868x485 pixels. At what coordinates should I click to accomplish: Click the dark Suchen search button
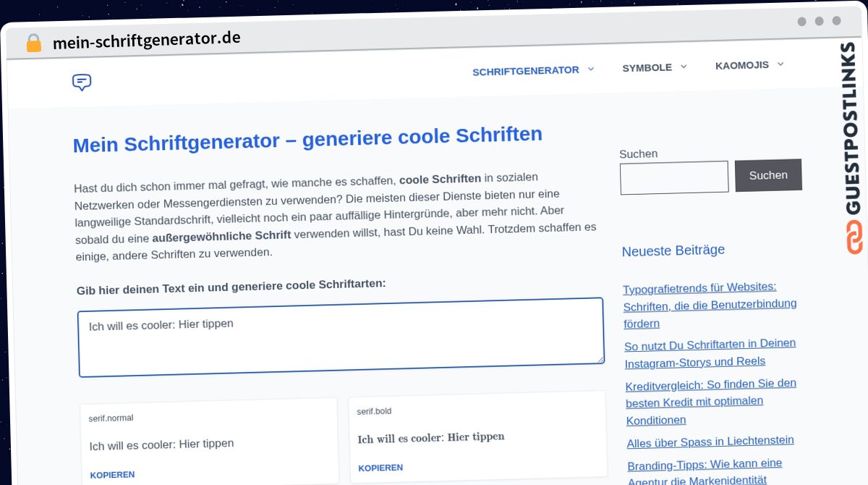pos(768,175)
